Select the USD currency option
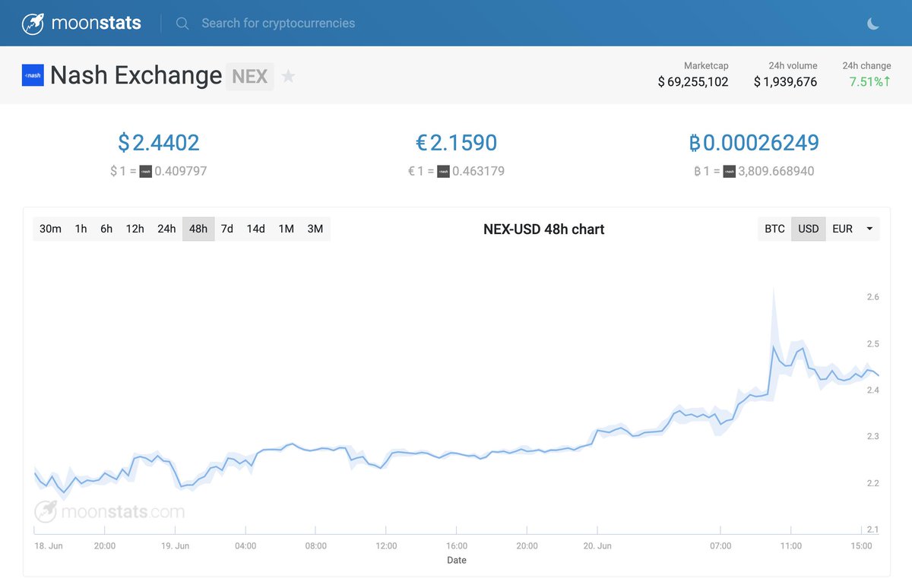912x588 pixels. 808,229
